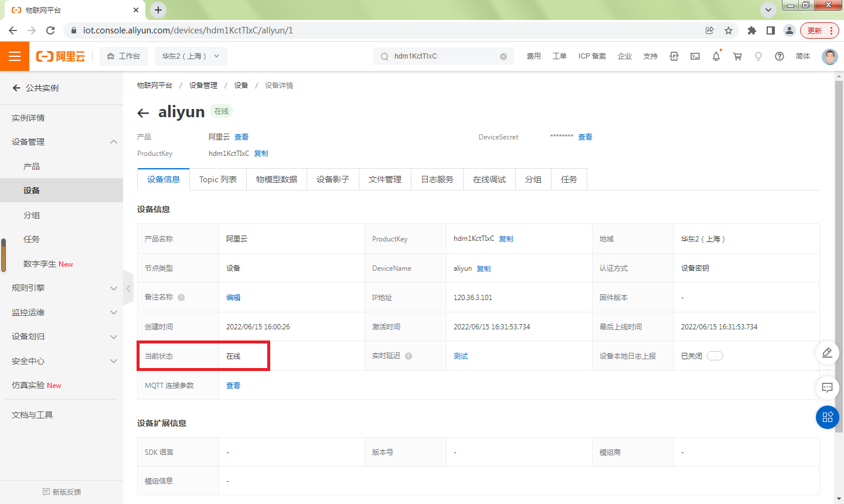The image size is (844, 504).
Task: Go back with arrow beside aliyun title
Action: [143, 113]
